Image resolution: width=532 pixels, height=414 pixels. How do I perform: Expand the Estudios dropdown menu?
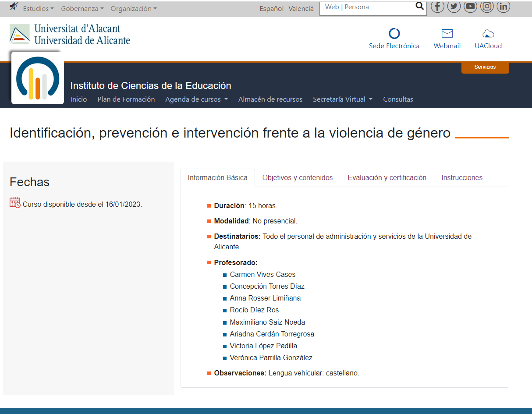click(x=38, y=9)
